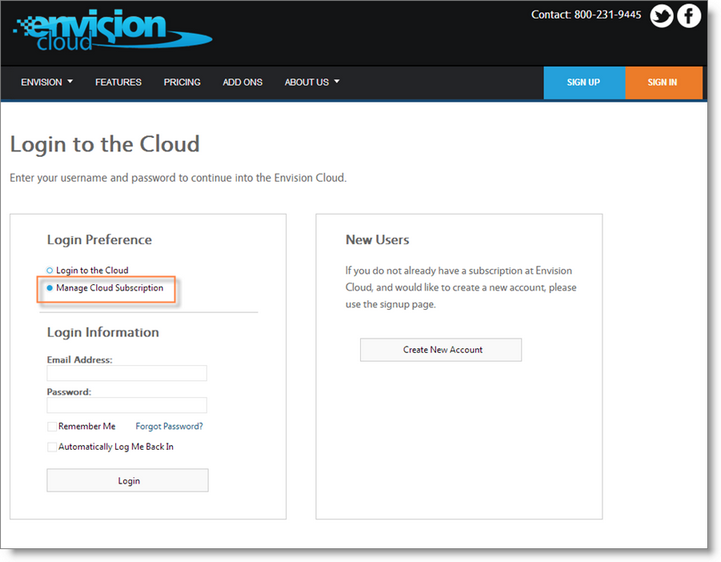The width and height of the screenshot is (721, 562).
Task: Click the Login Preference heading
Action: pos(99,240)
